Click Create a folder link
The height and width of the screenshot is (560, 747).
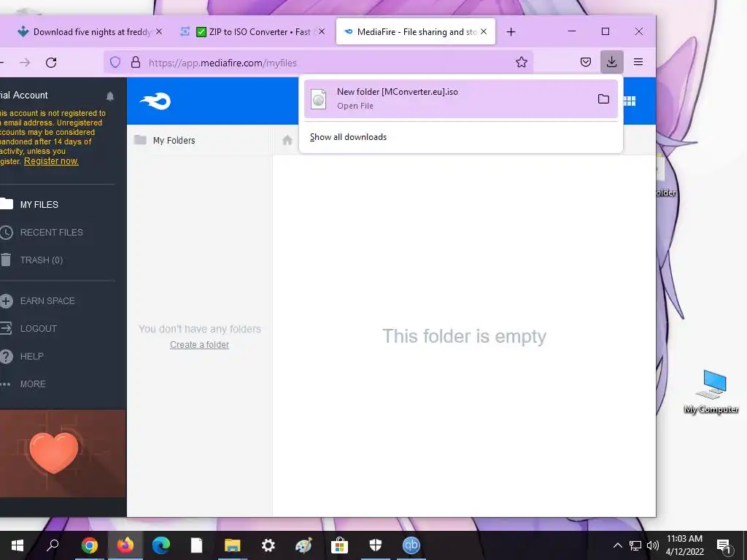pyautogui.click(x=200, y=345)
